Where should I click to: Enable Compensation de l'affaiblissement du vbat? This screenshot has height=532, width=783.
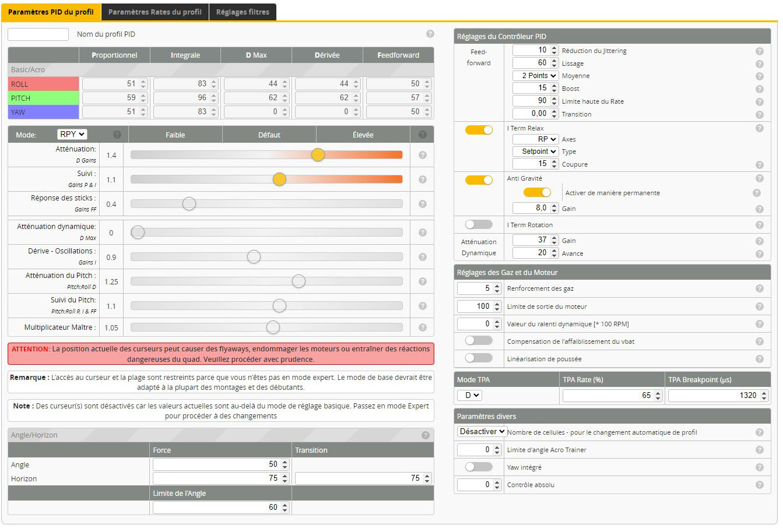pyautogui.click(x=479, y=341)
